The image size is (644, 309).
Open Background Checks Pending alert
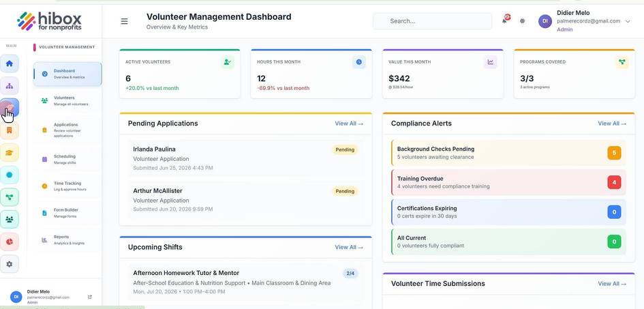(508, 153)
